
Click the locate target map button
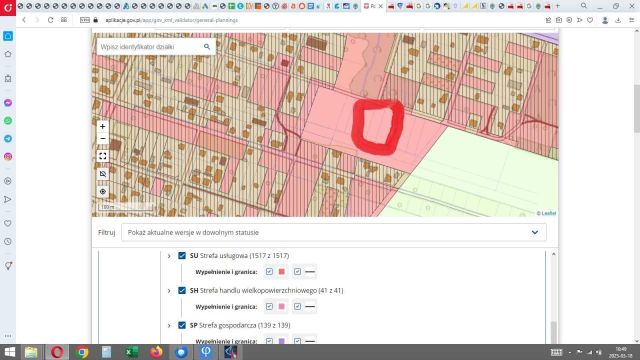click(x=103, y=191)
